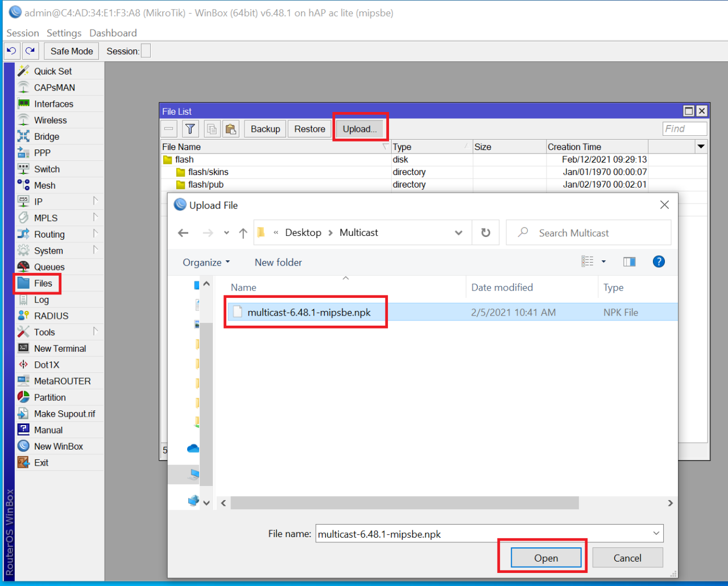Open Help in the Upload File dialog

[659, 261]
